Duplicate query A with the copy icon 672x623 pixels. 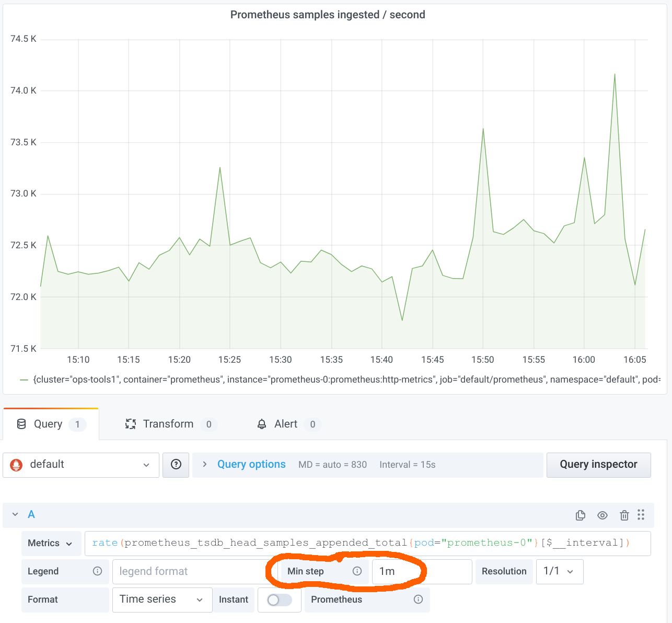pyautogui.click(x=580, y=515)
